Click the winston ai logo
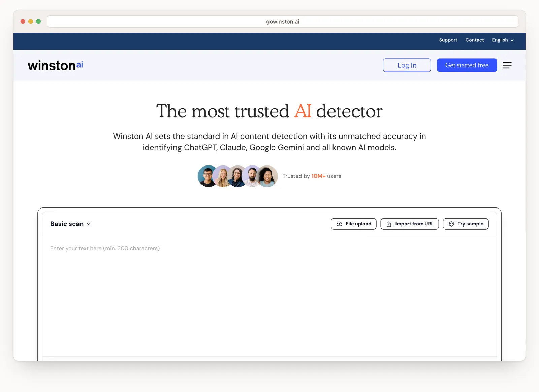Viewport: 539px width, 392px height. coord(55,65)
